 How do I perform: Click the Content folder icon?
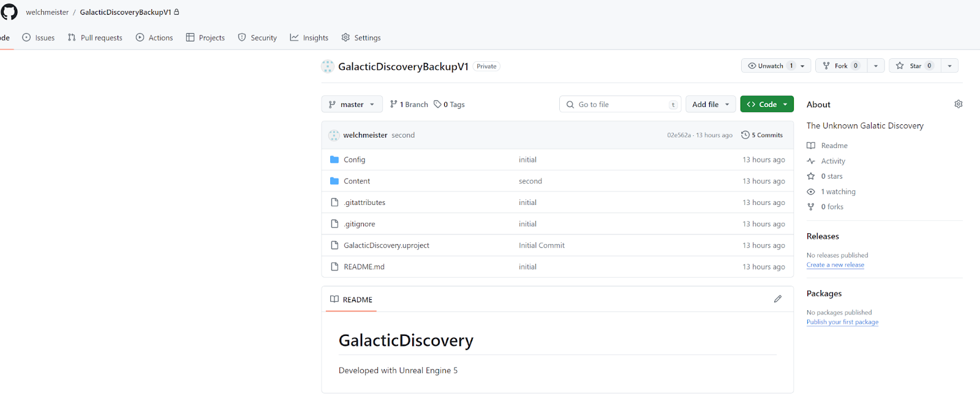[334, 181]
